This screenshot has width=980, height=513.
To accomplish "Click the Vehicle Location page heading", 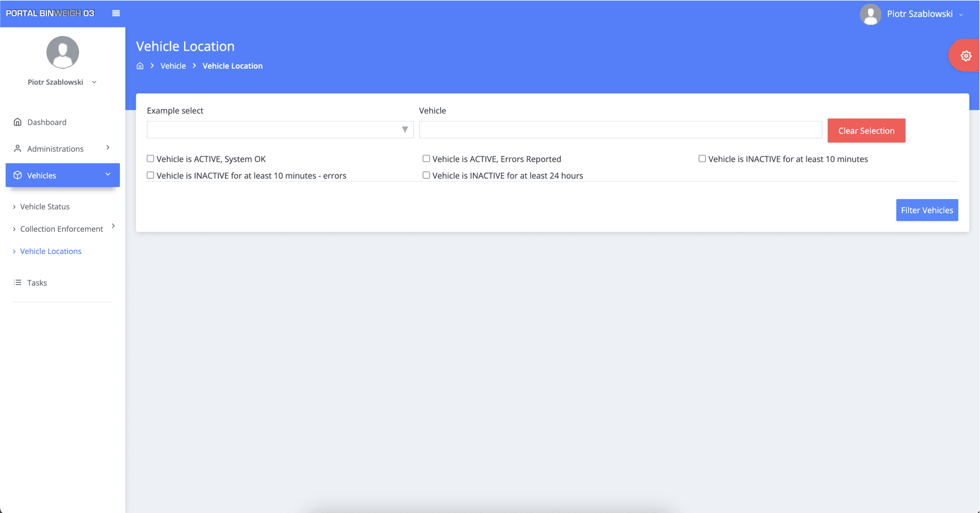I will [x=185, y=46].
